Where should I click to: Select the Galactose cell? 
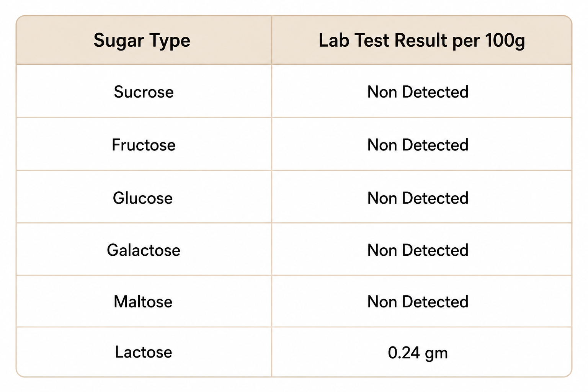tap(144, 250)
